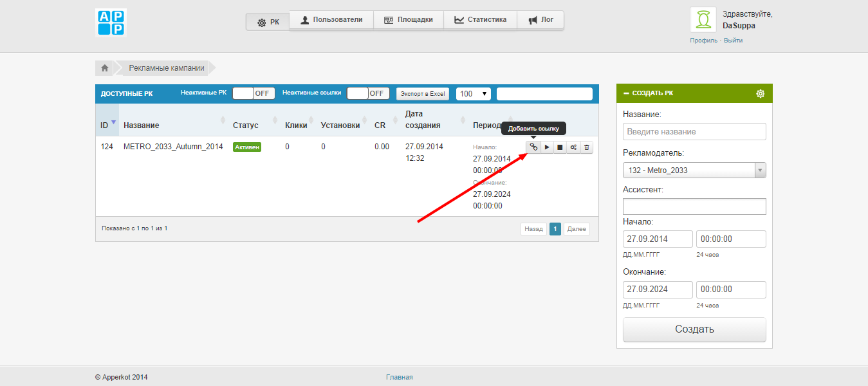
Task: Click the Выйти logout link
Action: (733, 41)
